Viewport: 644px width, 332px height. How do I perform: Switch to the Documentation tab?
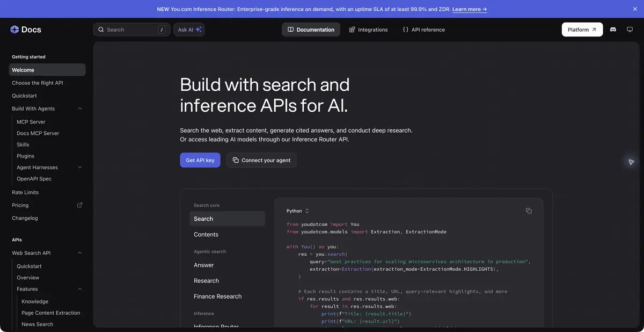tap(311, 30)
